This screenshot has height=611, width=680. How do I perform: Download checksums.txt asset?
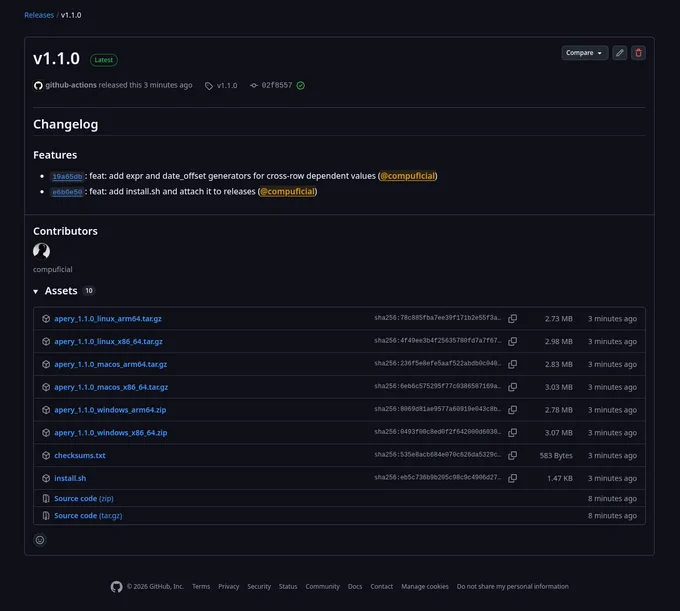click(x=80, y=456)
